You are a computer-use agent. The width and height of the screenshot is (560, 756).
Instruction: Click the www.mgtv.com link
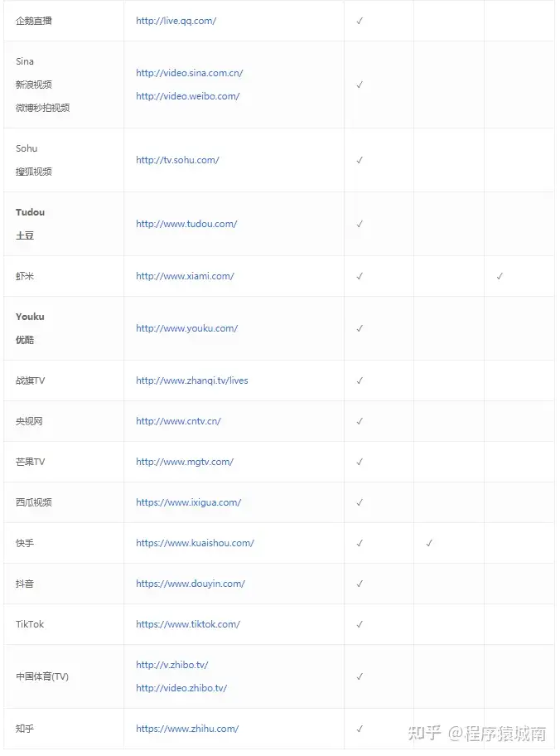[x=184, y=462]
